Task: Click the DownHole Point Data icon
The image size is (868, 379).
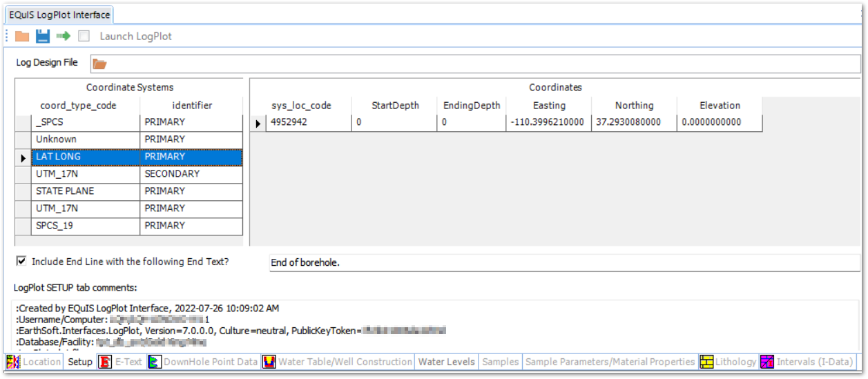Action: 155,362
